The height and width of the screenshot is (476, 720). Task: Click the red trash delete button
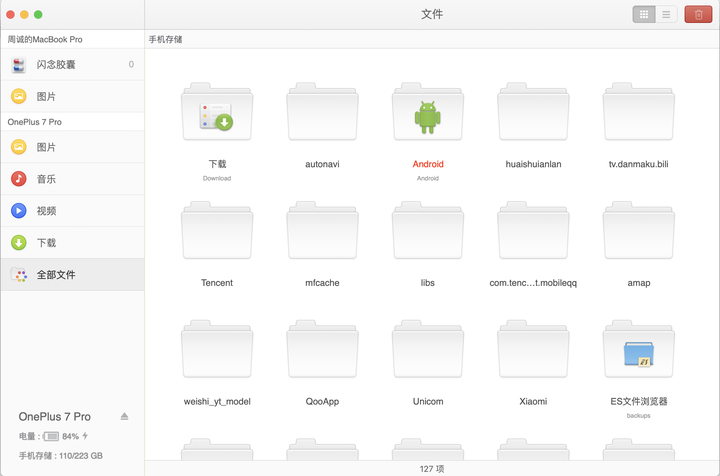click(x=698, y=15)
